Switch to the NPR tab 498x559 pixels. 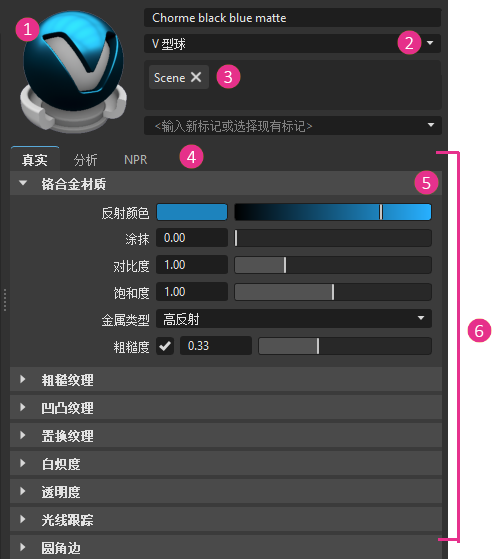tap(135, 160)
